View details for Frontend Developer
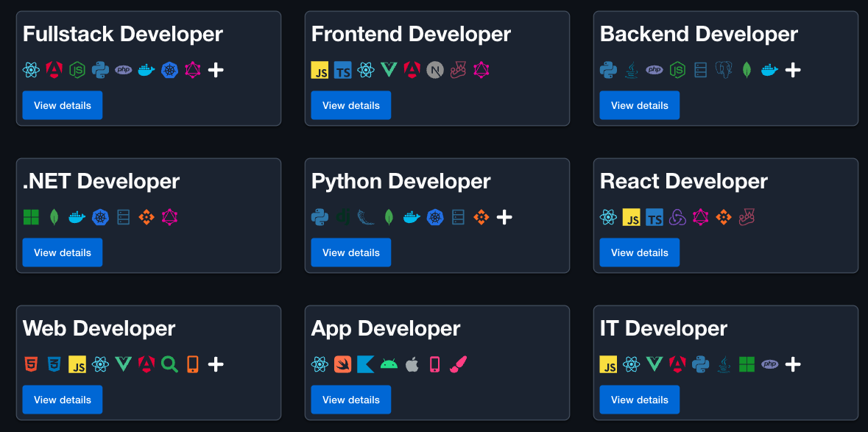The image size is (868, 432). tap(350, 105)
